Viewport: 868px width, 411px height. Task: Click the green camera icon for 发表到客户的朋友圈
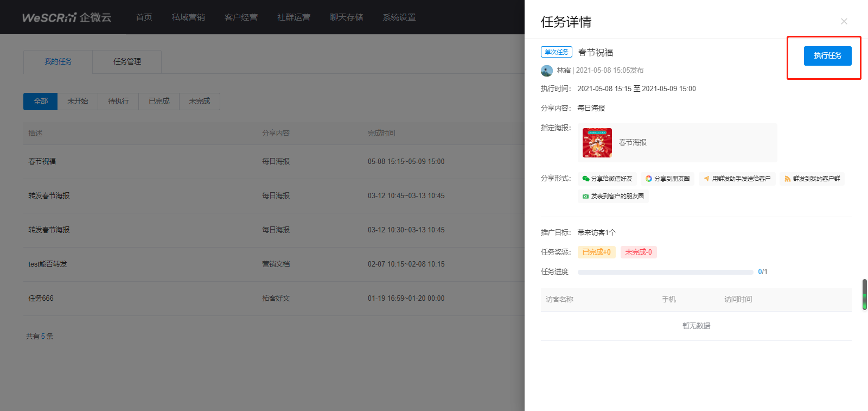(x=585, y=196)
